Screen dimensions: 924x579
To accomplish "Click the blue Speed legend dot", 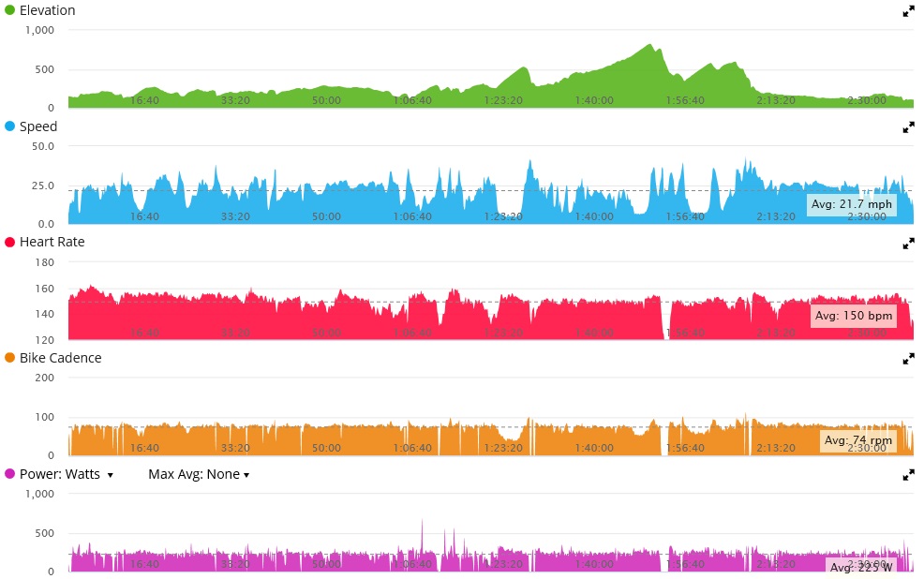I will (x=9, y=126).
